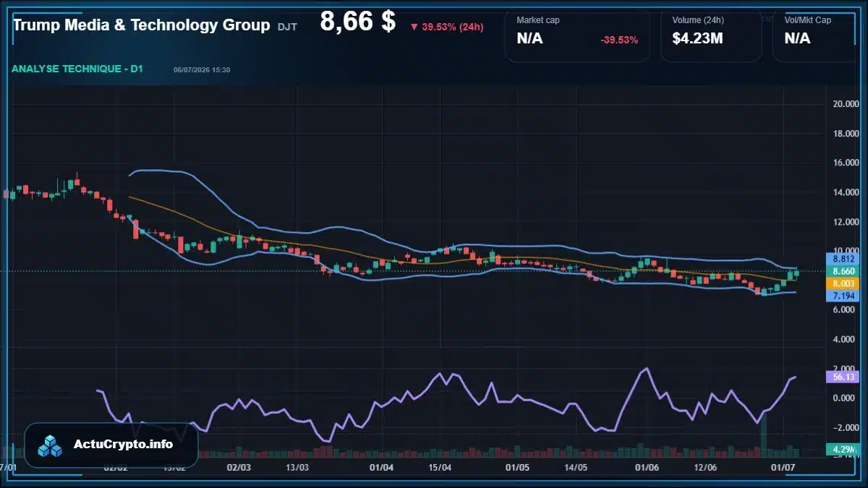Click the ANALYSE TECHNIQUE - D1 label
Viewport: 868px width, 488px height.
[x=77, y=69]
